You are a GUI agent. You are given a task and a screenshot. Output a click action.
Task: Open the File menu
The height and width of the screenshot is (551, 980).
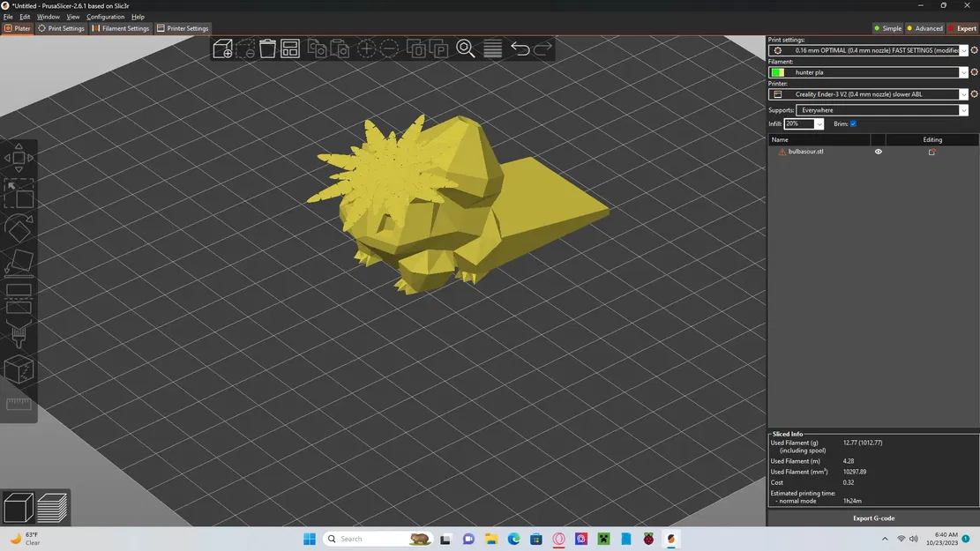pyautogui.click(x=8, y=17)
